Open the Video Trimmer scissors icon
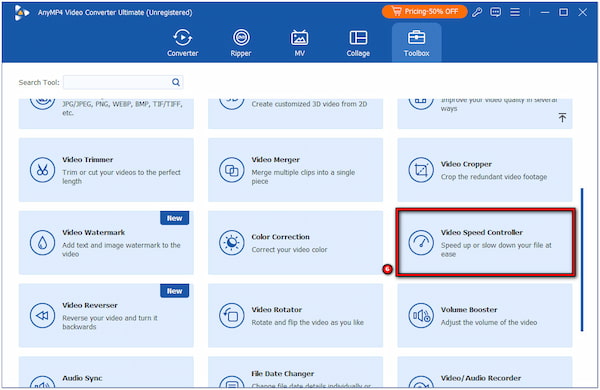 coord(42,170)
